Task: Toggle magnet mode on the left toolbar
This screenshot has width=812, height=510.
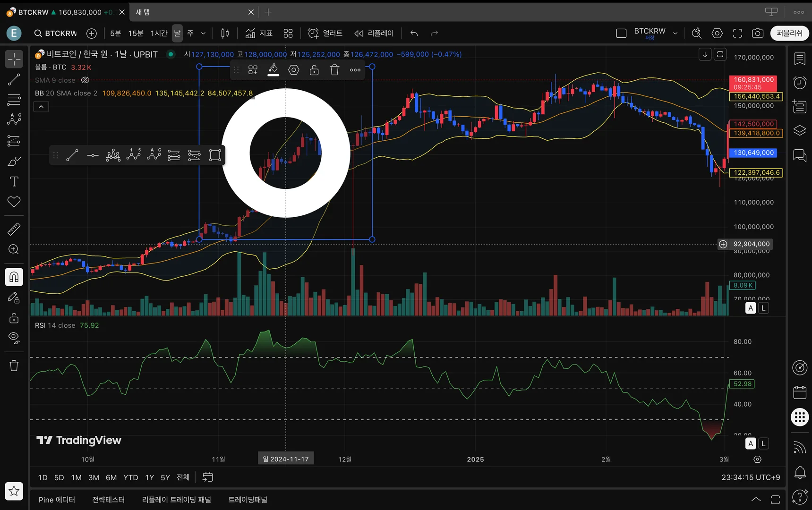Action: pyautogui.click(x=14, y=277)
